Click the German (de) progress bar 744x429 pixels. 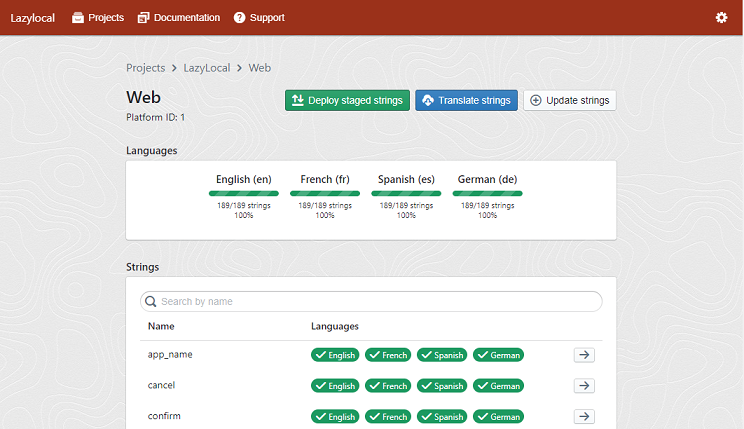[x=487, y=193]
